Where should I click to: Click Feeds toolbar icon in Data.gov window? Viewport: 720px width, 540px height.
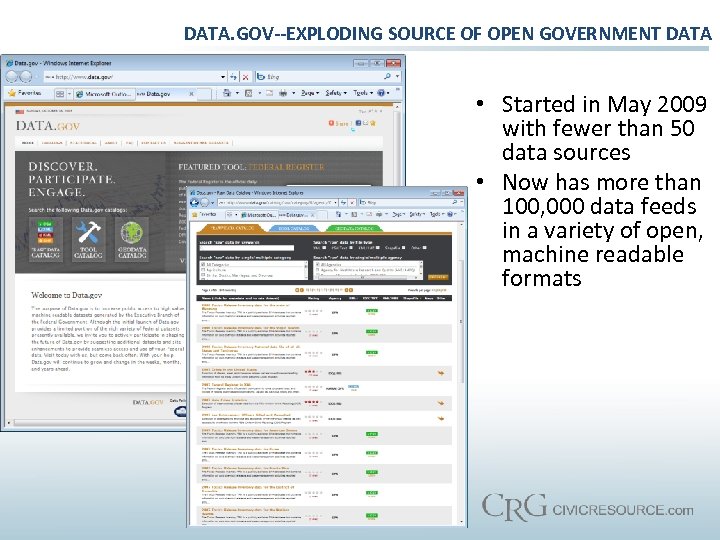click(248, 93)
